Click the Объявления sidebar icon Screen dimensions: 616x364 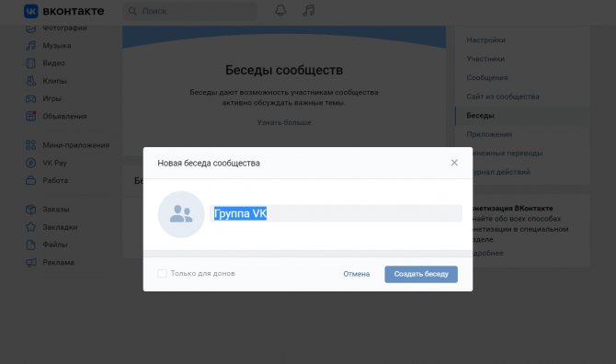[x=30, y=116]
